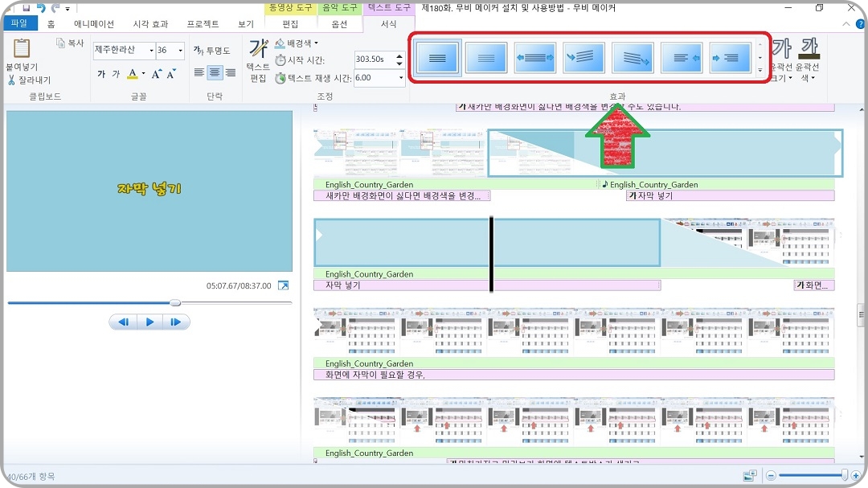Toggle bold text formatting
The image size is (868, 488).
(x=101, y=74)
